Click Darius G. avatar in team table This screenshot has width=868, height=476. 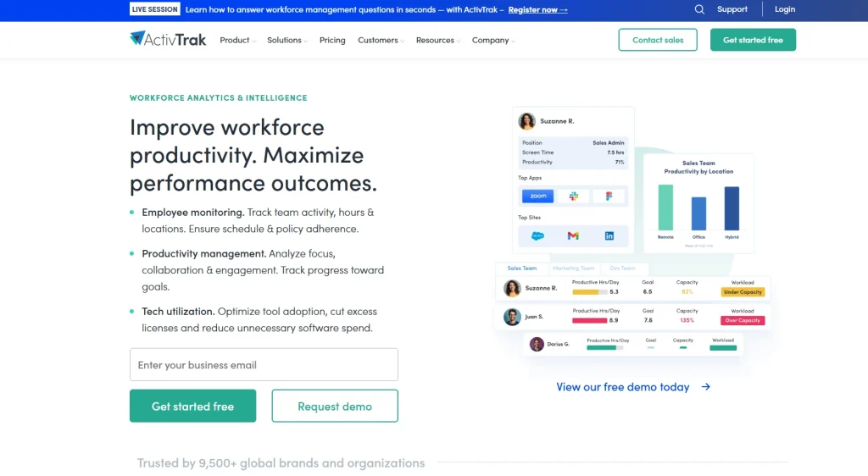(x=537, y=344)
